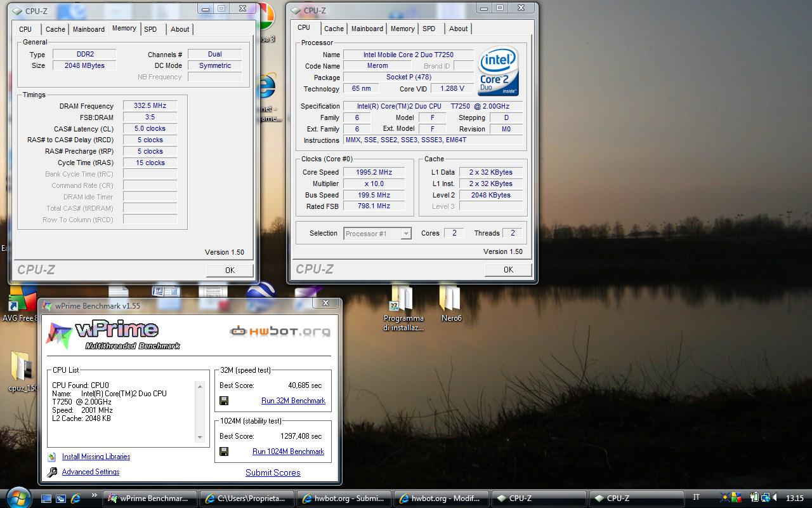Click the Core VID 1.288 V value
The width and height of the screenshot is (812, 508).
pyautogui.click(x=452, y=89)
